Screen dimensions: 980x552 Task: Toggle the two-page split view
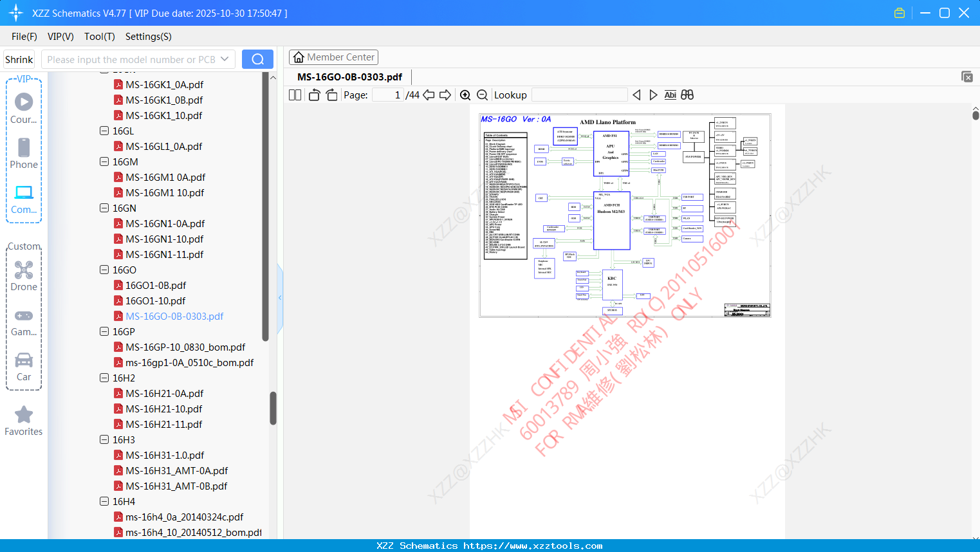[295, 95]
